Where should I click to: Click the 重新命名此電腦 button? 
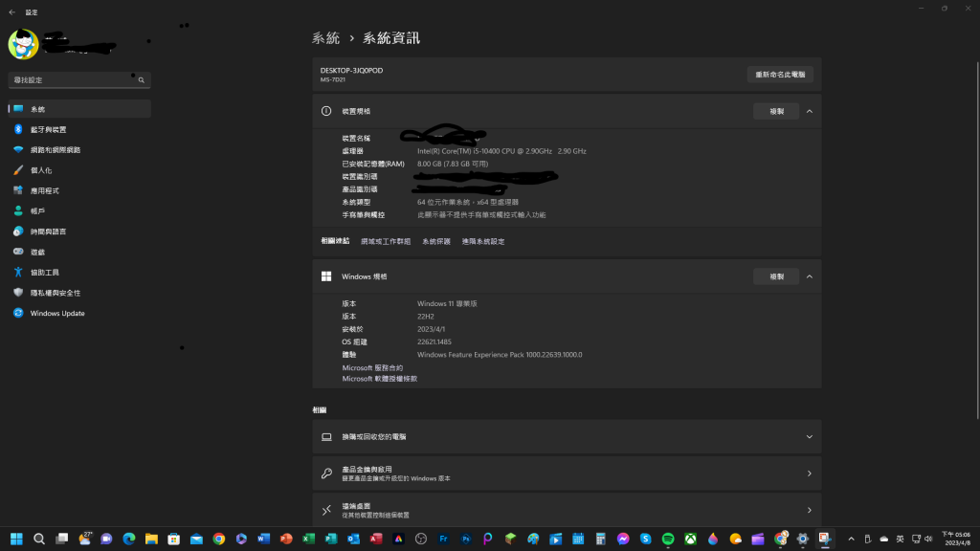click(x=780, y=75)
